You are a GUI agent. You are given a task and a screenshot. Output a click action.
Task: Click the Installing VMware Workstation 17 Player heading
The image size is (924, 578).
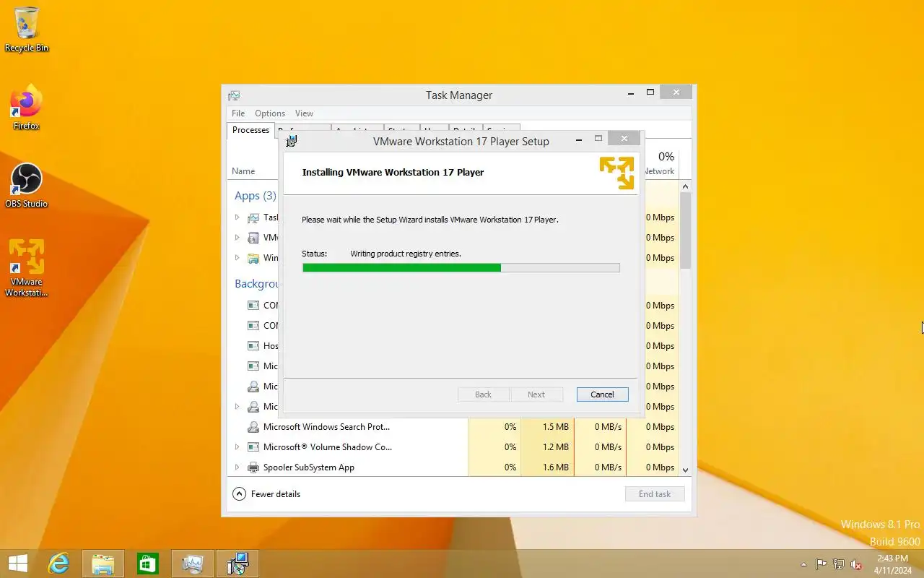[393, 172]
